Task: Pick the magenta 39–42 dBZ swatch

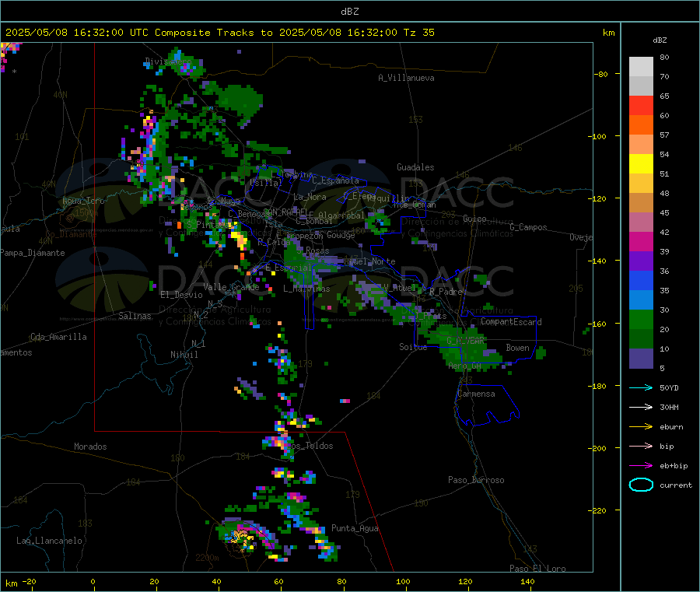Action: pyautogui.click(x=641, y=241)
